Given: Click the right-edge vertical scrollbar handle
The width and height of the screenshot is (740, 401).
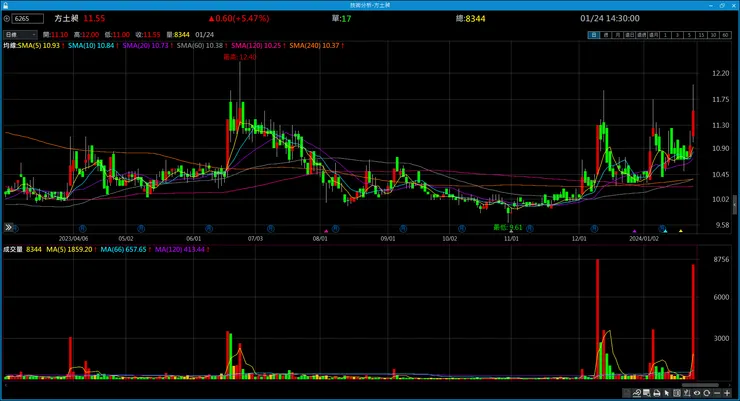Looking at the screenshot, I should click(734, 204).
